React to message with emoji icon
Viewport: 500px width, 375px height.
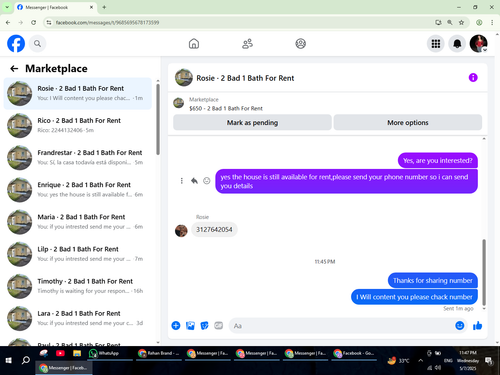(207, 181)
